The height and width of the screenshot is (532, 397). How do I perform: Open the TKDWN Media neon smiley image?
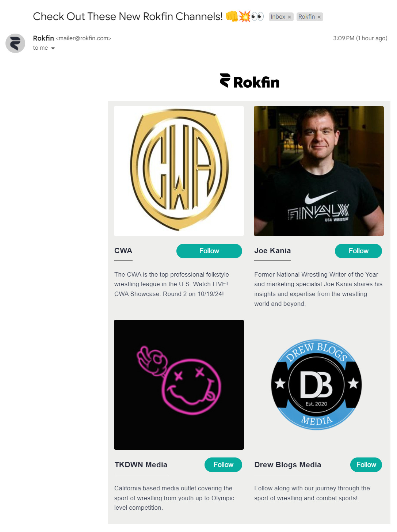point(179,385)
